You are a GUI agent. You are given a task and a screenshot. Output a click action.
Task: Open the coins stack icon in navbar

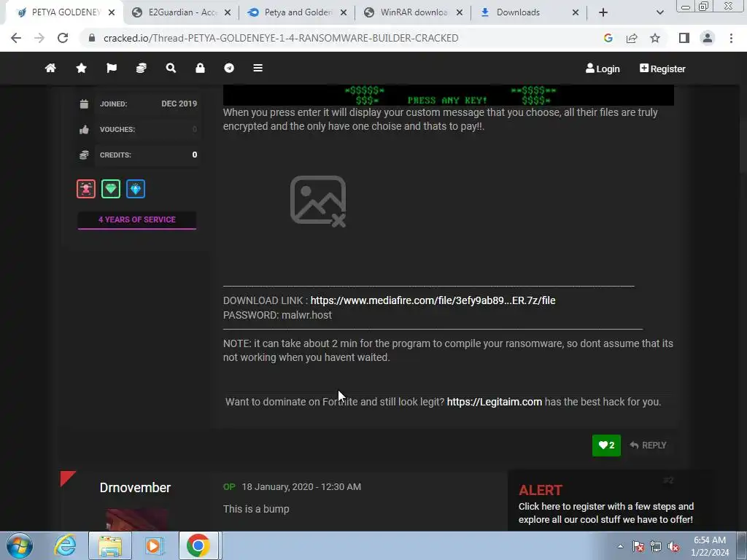pos(141,68)
